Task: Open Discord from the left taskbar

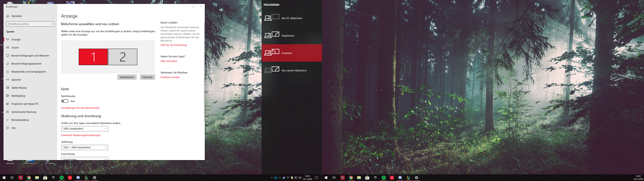Action: 78,177
